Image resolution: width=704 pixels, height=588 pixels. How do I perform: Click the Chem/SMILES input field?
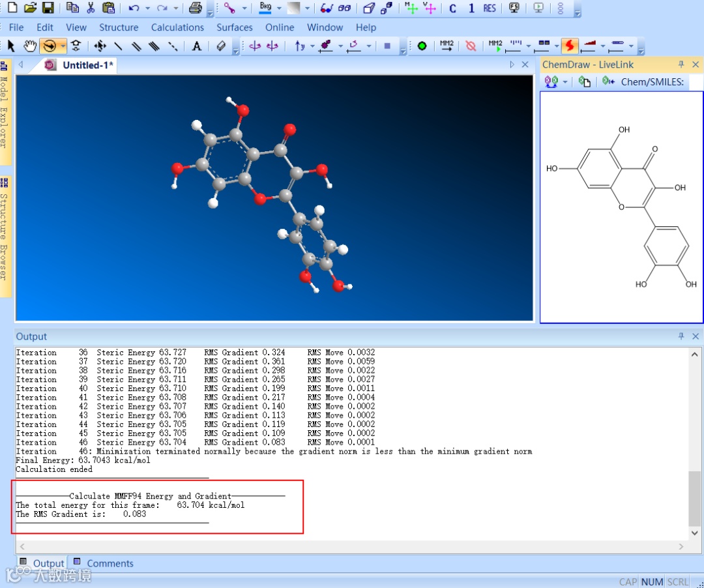(x=696, y=81)
